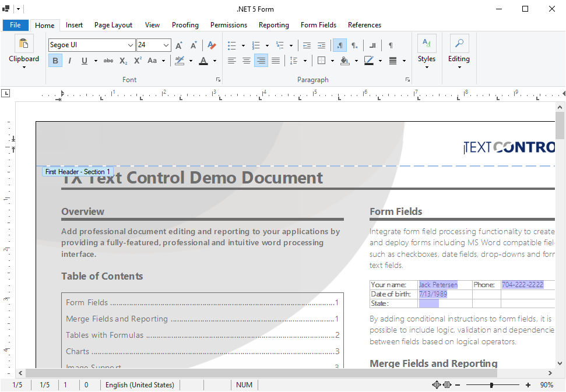Center the paragraph text

click(x=247, y=61)
